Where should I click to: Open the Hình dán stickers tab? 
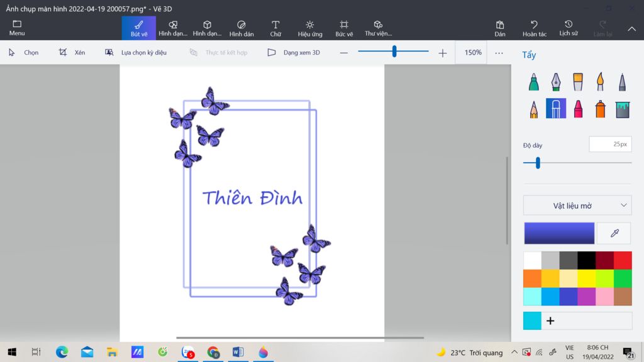point(241,28)
